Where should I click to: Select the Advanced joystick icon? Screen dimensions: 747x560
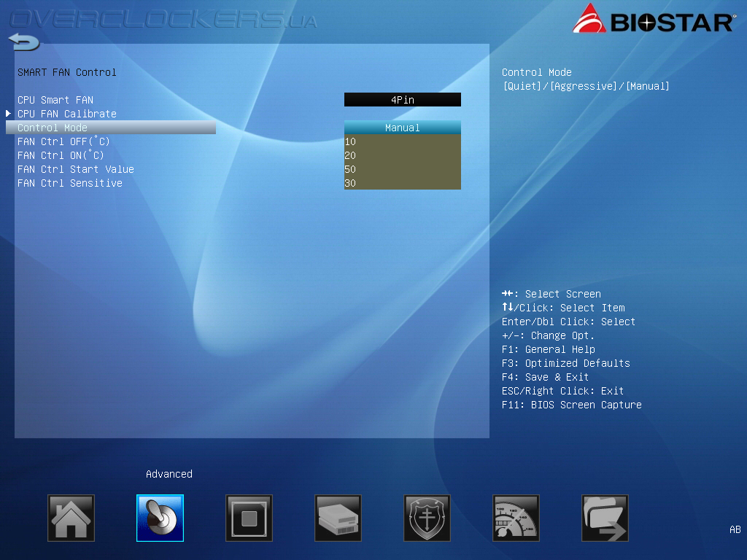tap(160, 518)
